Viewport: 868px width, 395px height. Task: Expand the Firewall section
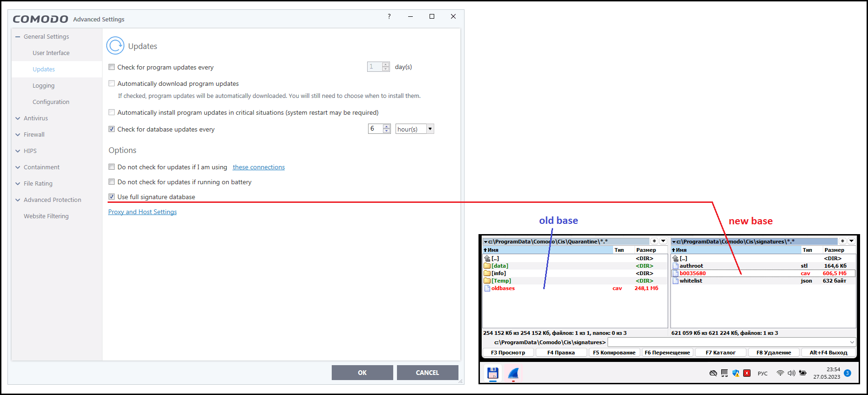tap(18, 135)
